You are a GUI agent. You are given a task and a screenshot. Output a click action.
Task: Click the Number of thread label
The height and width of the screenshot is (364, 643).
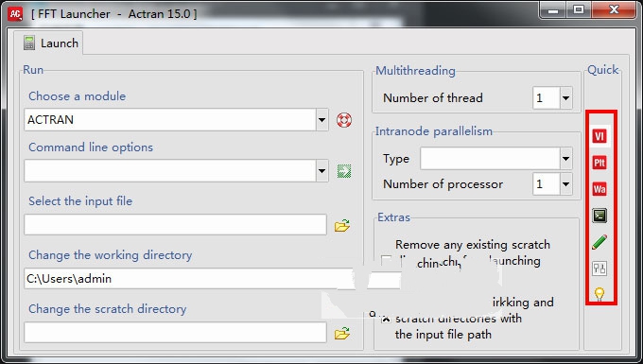433,98
